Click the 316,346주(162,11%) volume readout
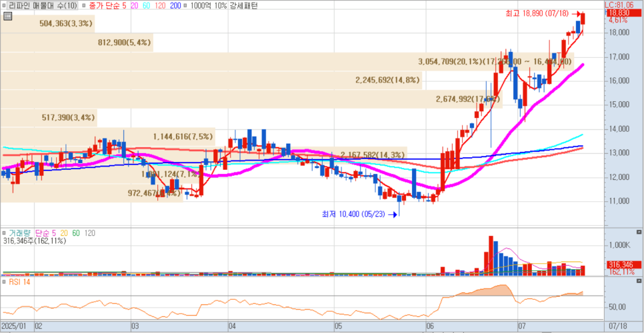Viewport: 644px width, 333px height. click(35, 241)
